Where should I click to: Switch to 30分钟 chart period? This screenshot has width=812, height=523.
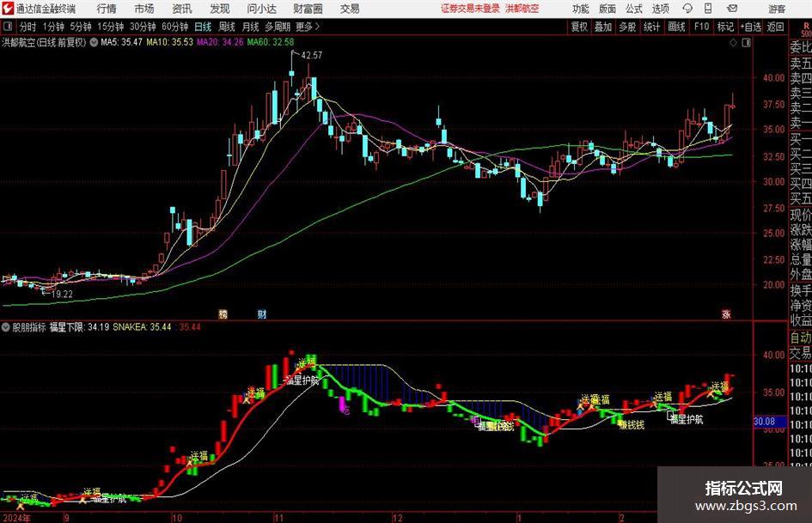(143, 27)
